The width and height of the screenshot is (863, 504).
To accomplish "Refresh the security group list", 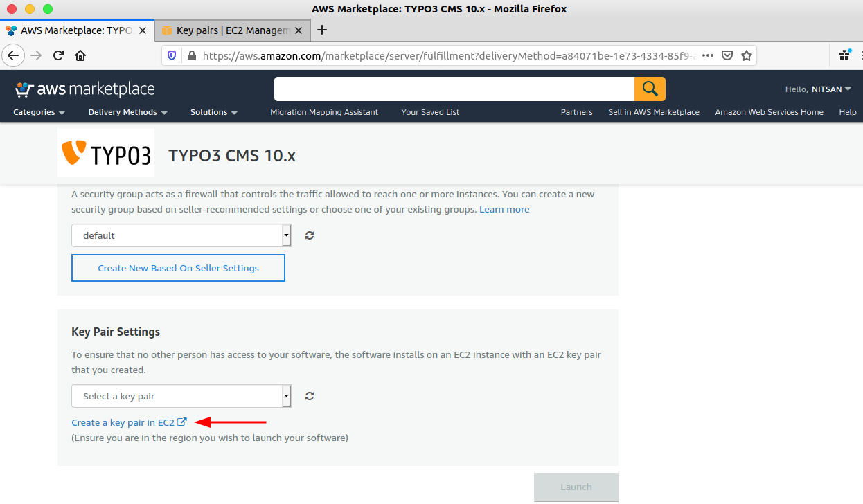I will [310, 235].
